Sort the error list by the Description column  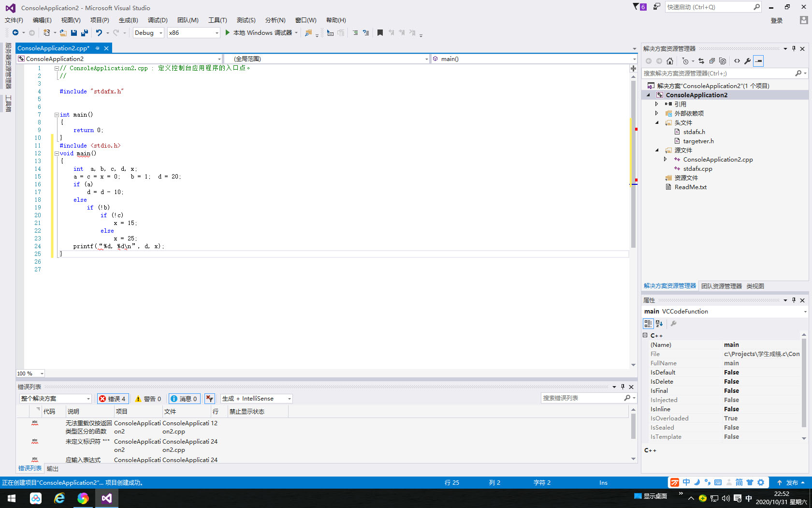[x=89, y=411]
